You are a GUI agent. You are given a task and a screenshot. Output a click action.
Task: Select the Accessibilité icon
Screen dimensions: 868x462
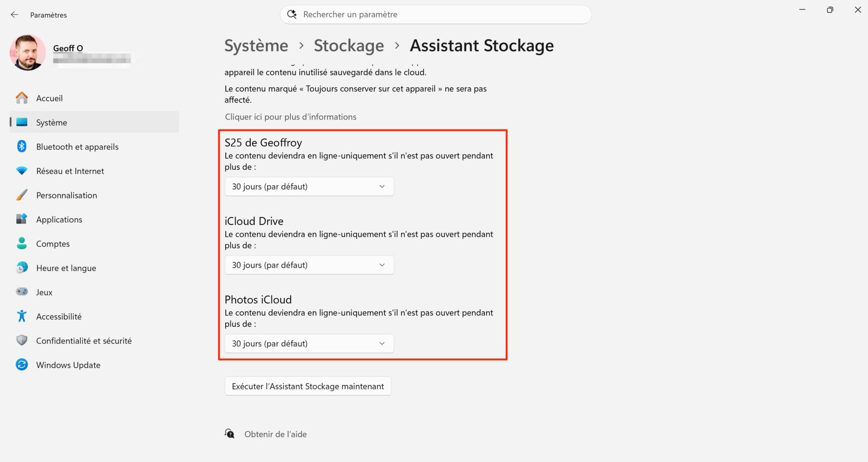pyautogui.click(x=21, y=316)
